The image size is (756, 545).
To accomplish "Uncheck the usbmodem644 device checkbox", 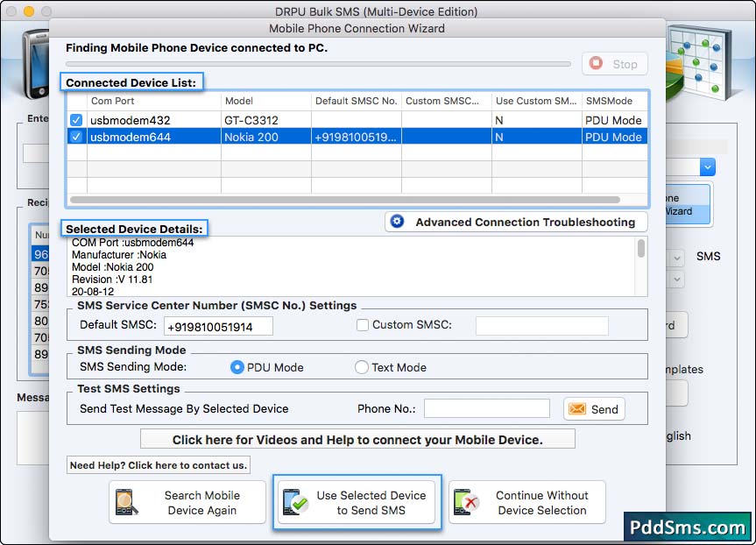I will [76, 137].
